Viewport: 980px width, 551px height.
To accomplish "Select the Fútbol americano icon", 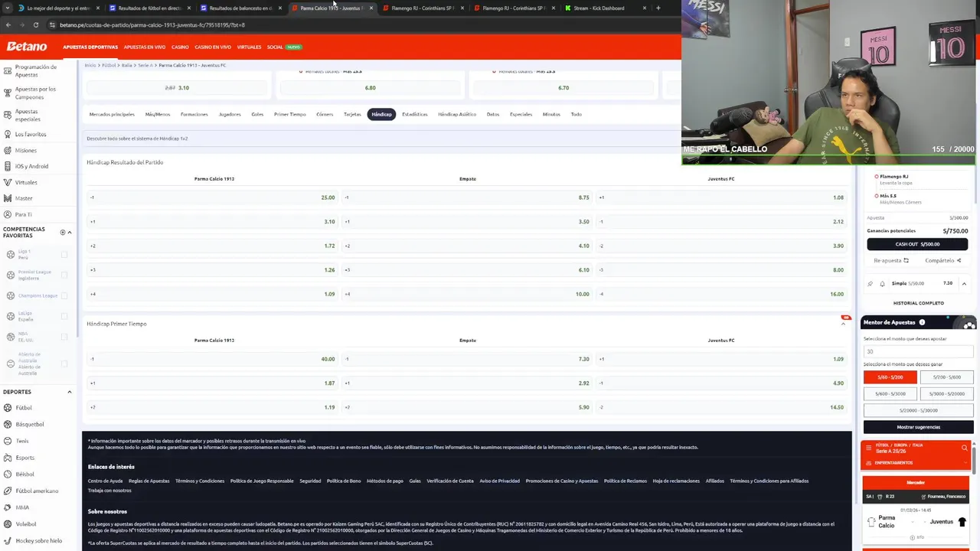I will coord(8,491).
